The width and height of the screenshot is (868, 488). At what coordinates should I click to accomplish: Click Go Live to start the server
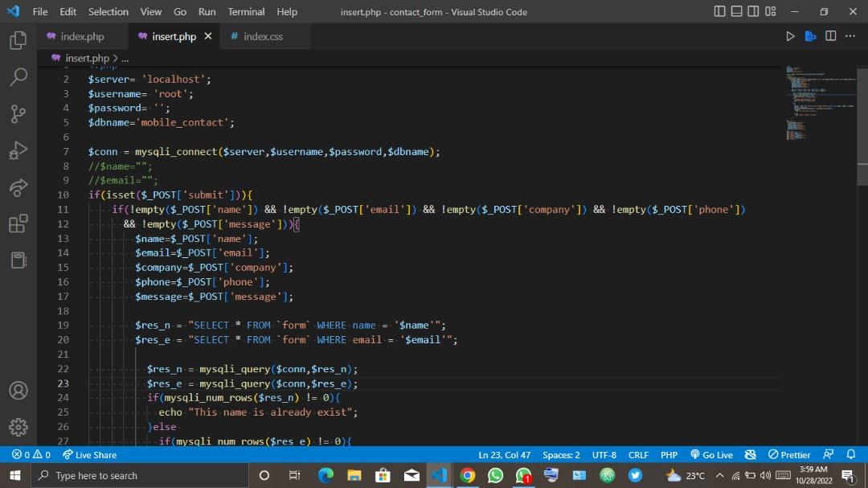tap(711, 455)
